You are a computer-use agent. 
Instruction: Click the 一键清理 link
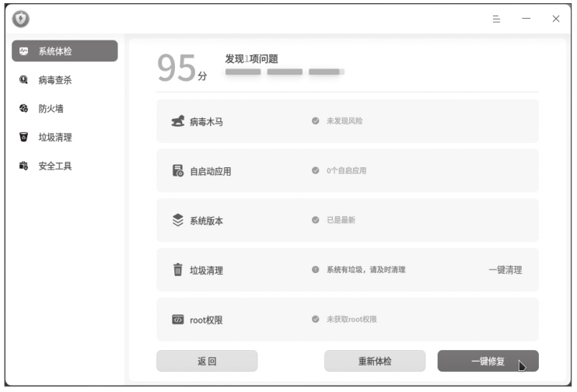pos(505,270)
